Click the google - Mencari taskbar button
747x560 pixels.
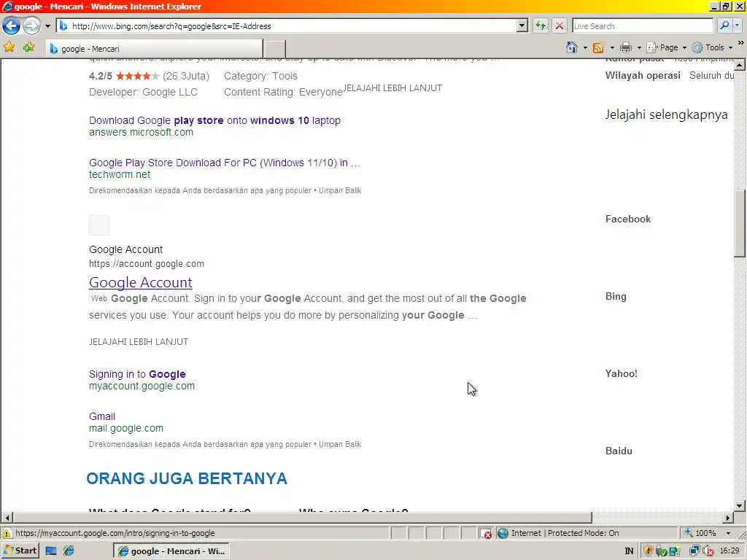(171, 551)
